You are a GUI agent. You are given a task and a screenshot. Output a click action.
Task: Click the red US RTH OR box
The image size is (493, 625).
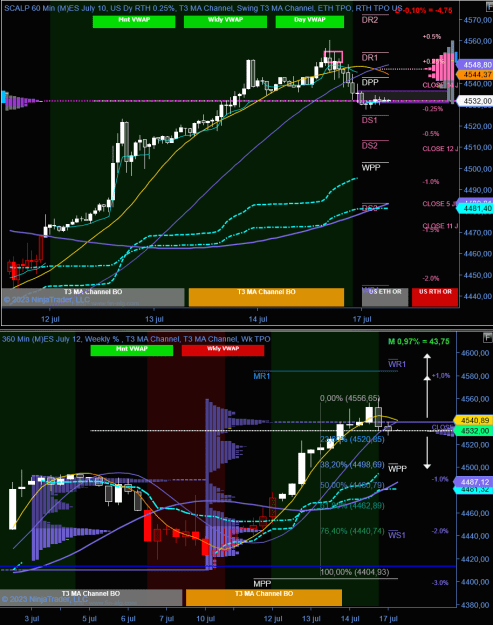(435, 297)
